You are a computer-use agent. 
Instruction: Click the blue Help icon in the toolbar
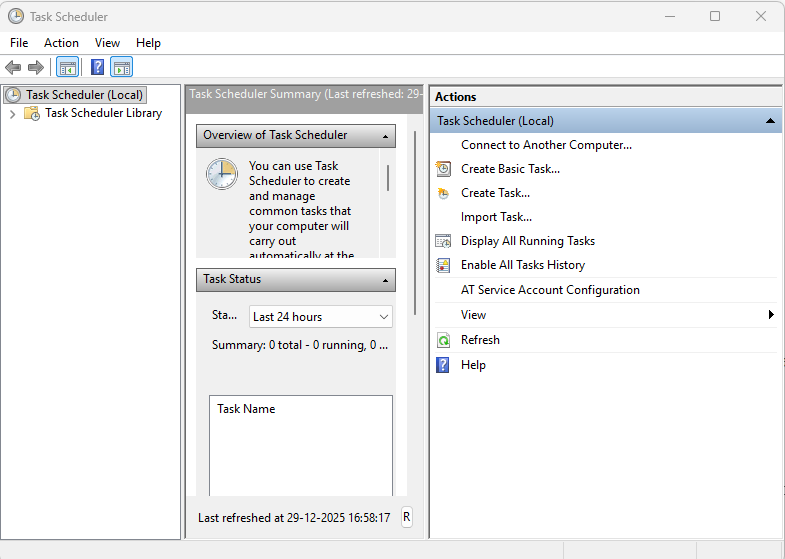pos(97,67)
